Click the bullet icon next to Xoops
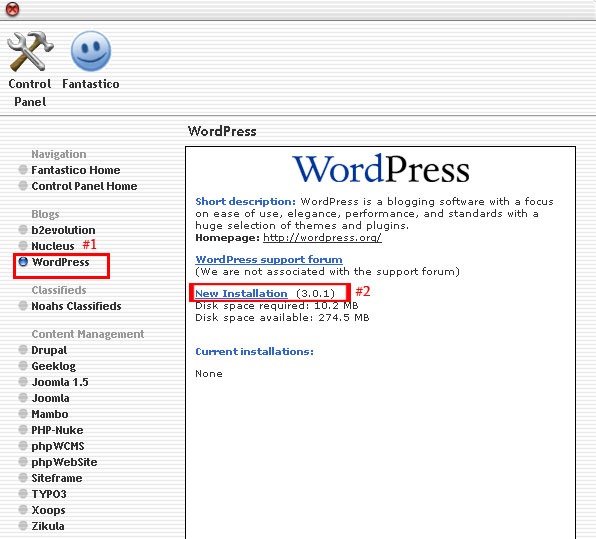The image size is (596, 539). coord(23,509)
